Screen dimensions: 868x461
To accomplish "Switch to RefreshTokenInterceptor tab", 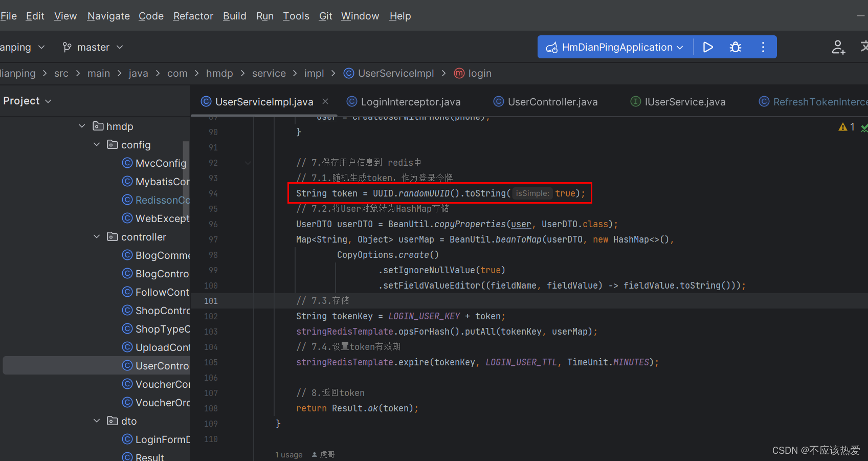I will coord(813,102).
